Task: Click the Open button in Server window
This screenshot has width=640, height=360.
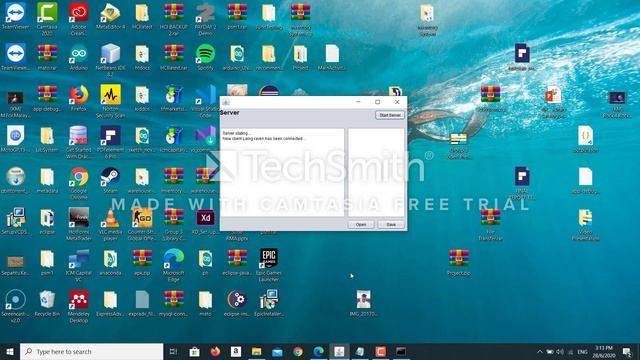Action: coord(361,224)
